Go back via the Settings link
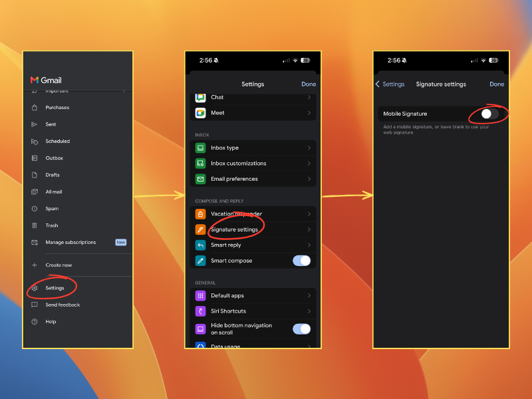The height and width of the screenshot is (399, 532). pyautogui.click(x=394, y=84)
